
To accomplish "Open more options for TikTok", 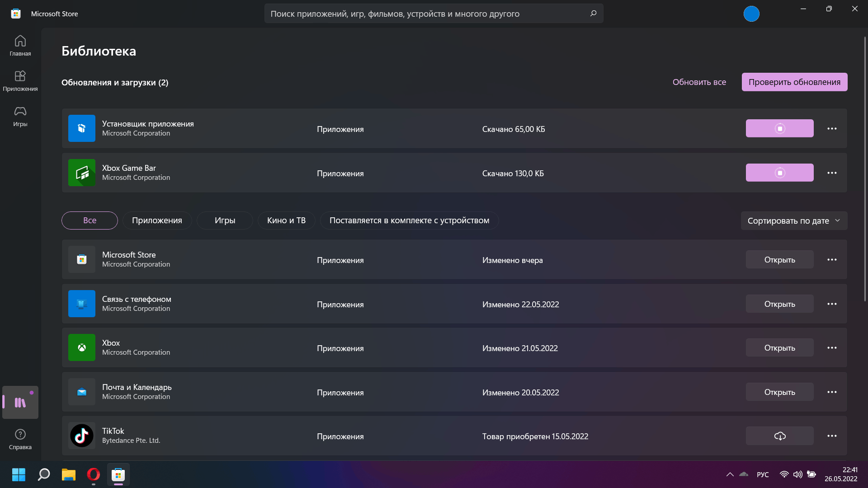I will pyautogui.click(x=832, y=436).
